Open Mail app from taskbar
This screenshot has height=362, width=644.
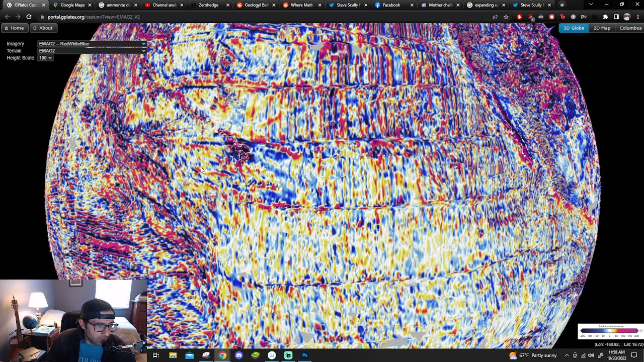(189, 355)
